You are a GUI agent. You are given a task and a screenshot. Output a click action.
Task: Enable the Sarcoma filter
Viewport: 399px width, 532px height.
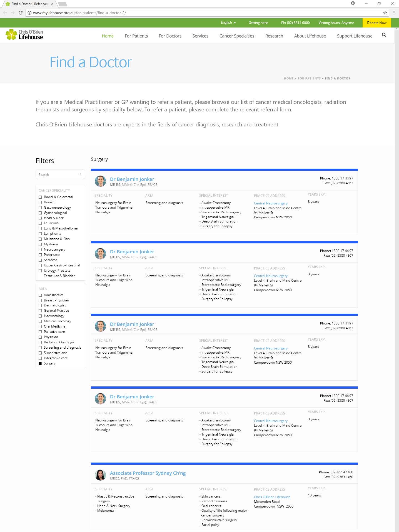click(x=40, y=260)
